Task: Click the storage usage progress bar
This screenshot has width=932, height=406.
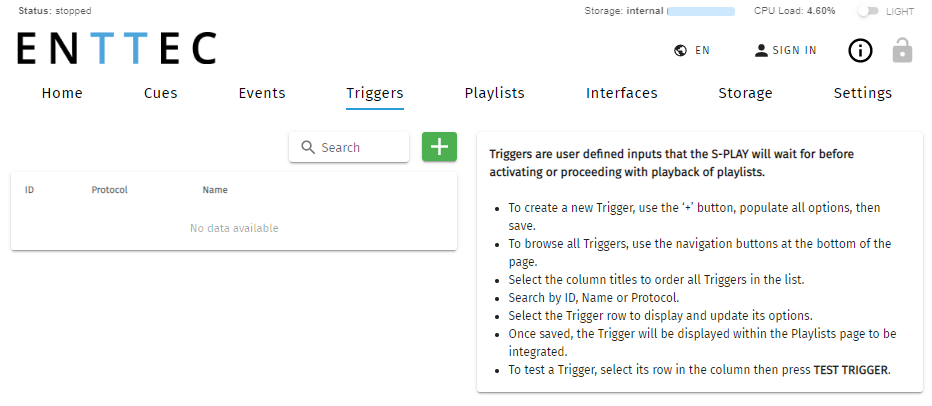Action: (x=701, y=11)
